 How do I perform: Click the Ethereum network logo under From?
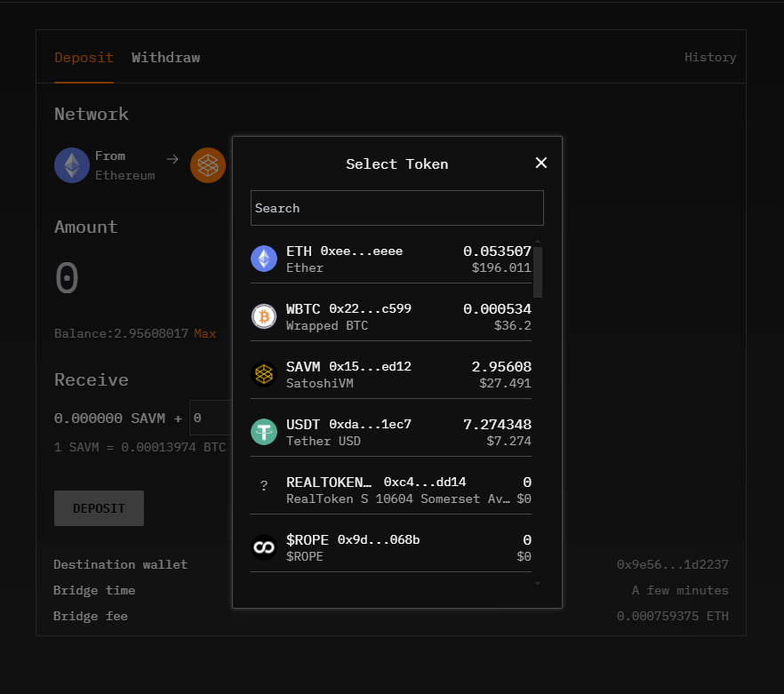pos(72,165)
